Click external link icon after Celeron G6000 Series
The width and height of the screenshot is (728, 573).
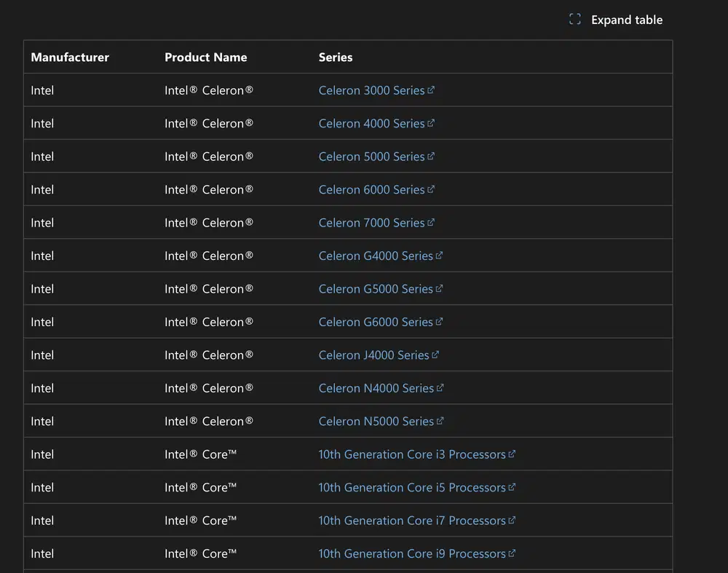[439, 321]
